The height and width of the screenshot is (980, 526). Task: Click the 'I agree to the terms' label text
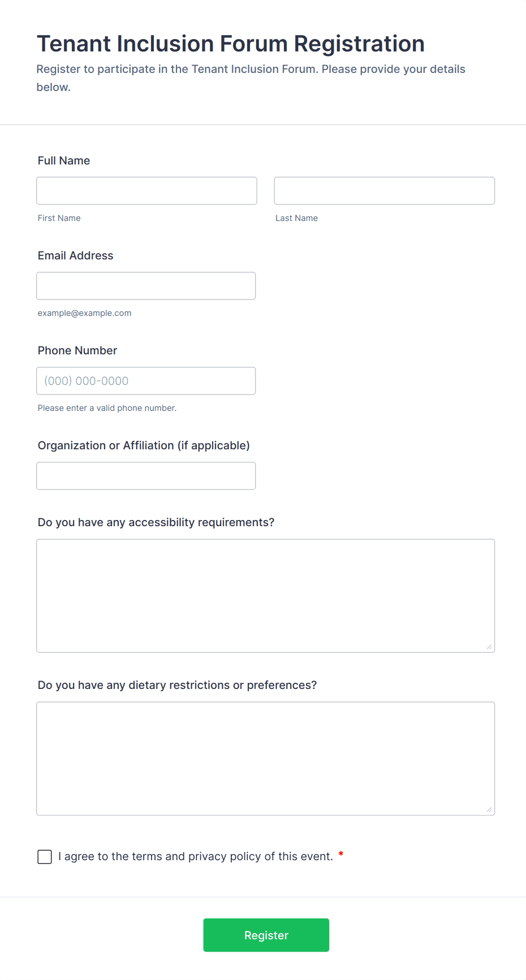[x=196, y=856]
